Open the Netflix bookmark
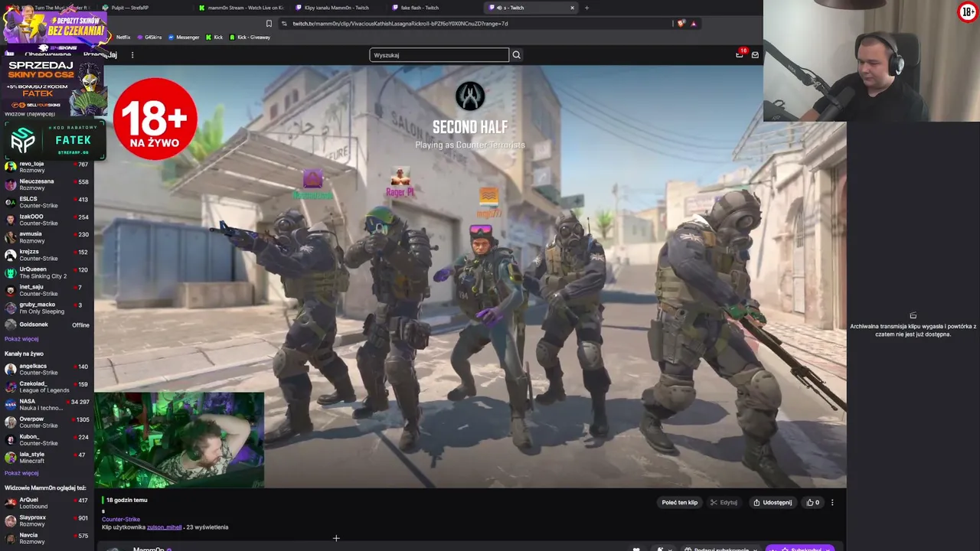 (x=123, y=37)
